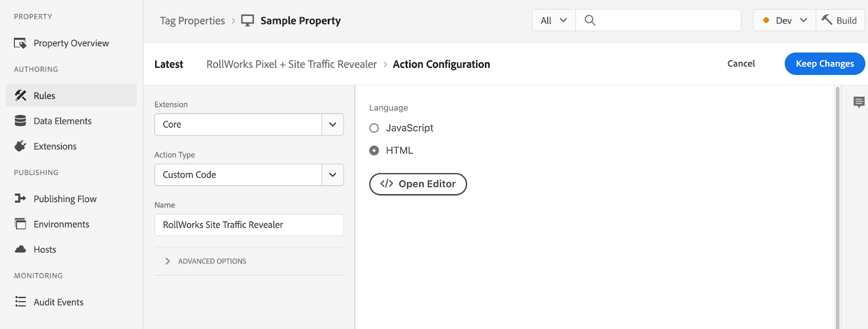Click the Property Overview icon in sidebar
This screenshot has width=868, height=329.
(20, 43)
